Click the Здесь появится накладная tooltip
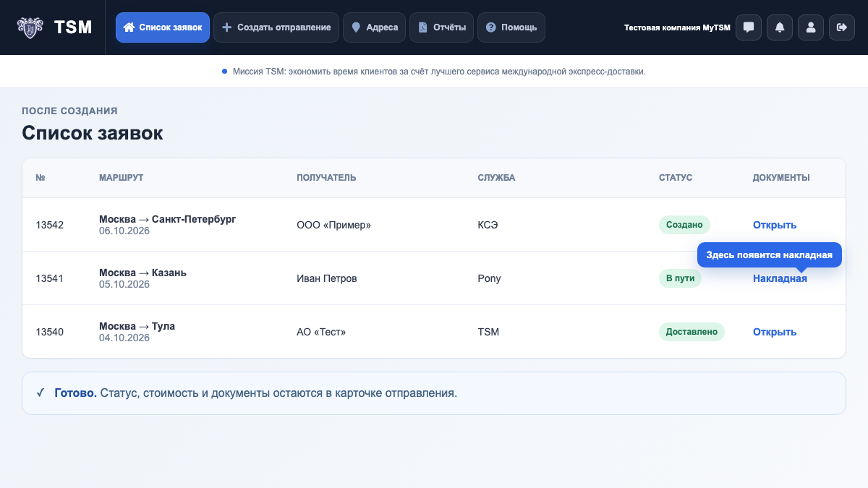Image resolution: width=868 pixels, height=488 pixels. pos(770,255)
